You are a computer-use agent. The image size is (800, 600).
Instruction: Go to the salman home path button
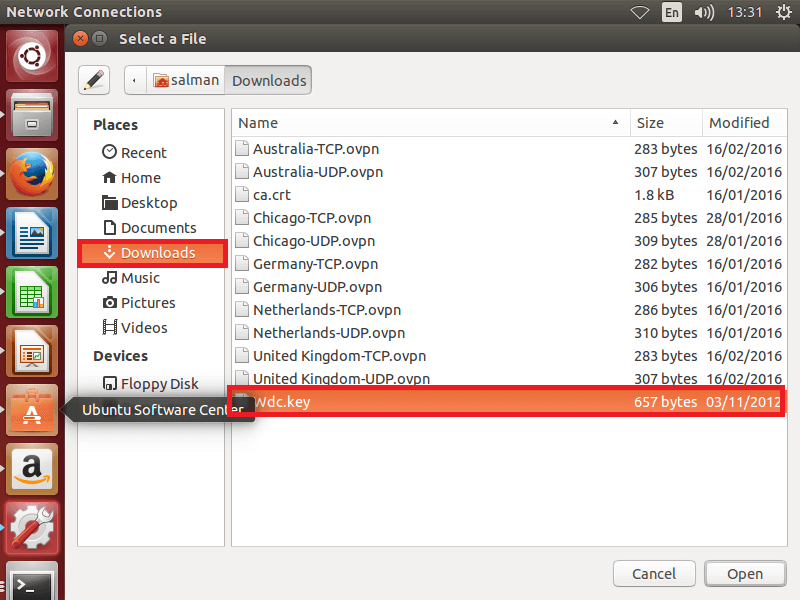pos(186,80)
